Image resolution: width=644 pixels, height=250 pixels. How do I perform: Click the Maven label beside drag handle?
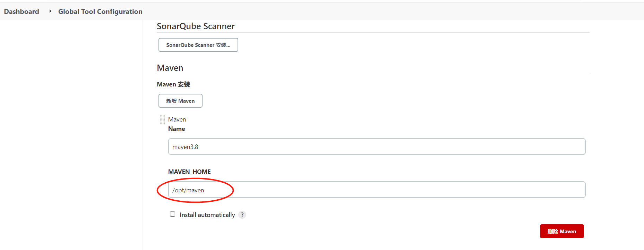point(177,119)
